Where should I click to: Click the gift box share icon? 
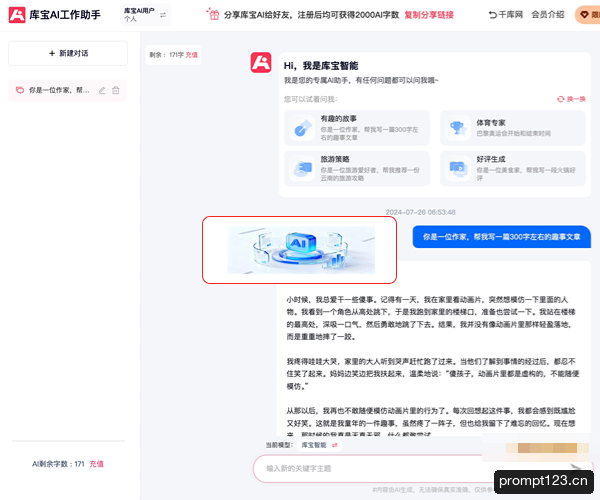pos(213,14)
